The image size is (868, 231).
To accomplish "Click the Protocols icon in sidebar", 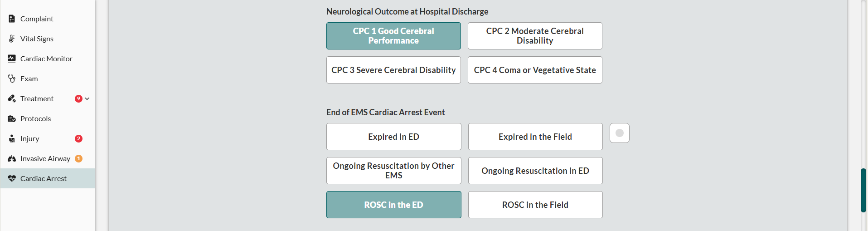I will [12, 118].
